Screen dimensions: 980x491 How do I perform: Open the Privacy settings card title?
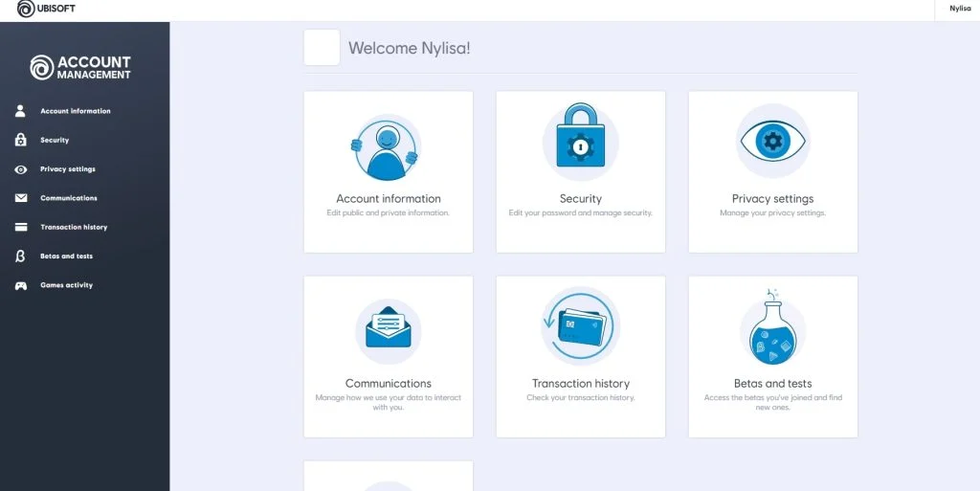coord(773,199)
